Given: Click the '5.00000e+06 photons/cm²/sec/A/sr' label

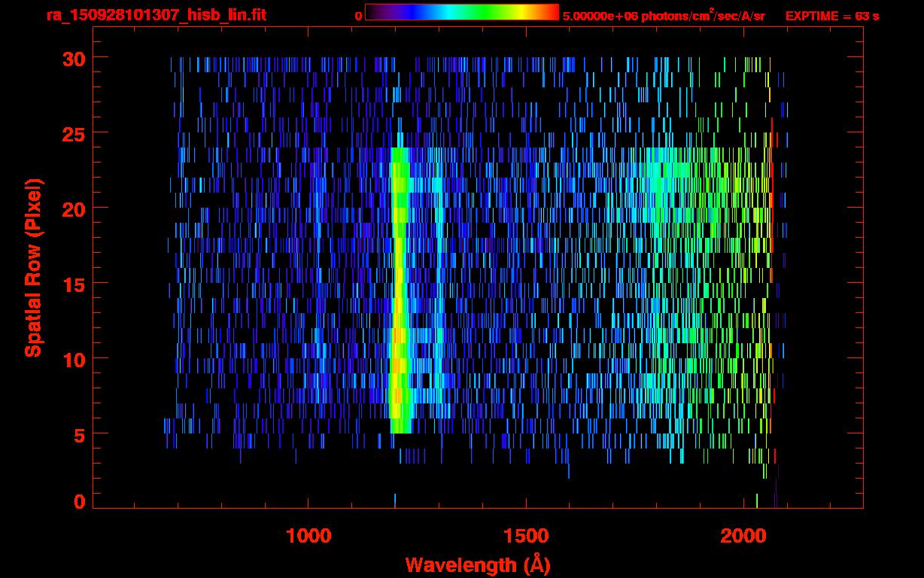Looking at the screenshot, I should click(x=664, y=15).
